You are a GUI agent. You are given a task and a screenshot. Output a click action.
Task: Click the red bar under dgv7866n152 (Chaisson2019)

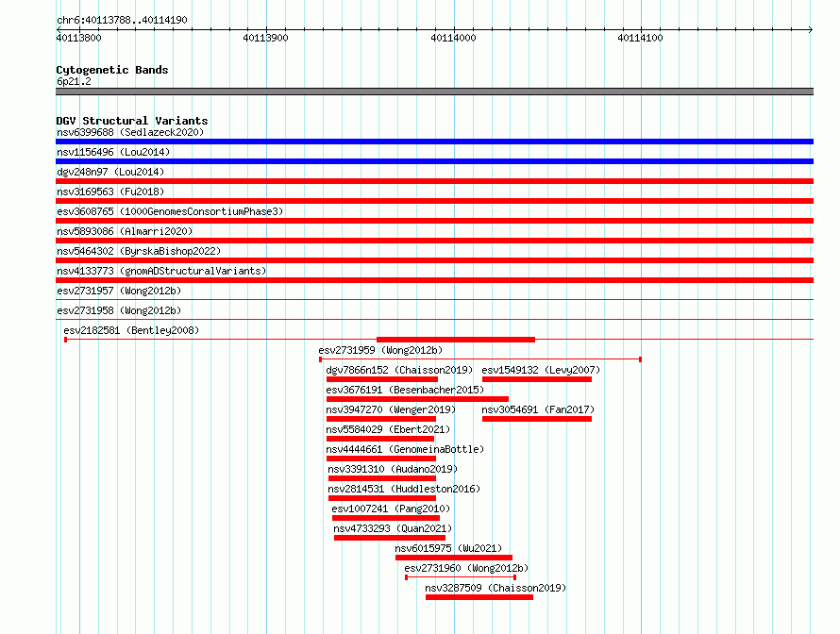click(x=382, y=379)
